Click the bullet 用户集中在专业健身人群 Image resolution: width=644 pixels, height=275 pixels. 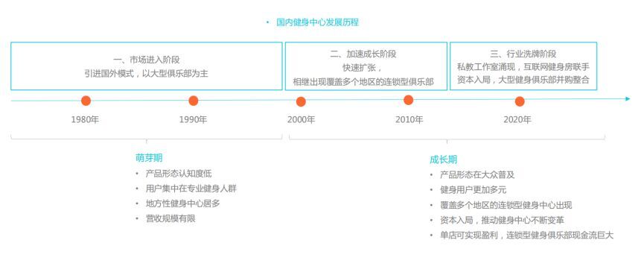tap(191, 189)
